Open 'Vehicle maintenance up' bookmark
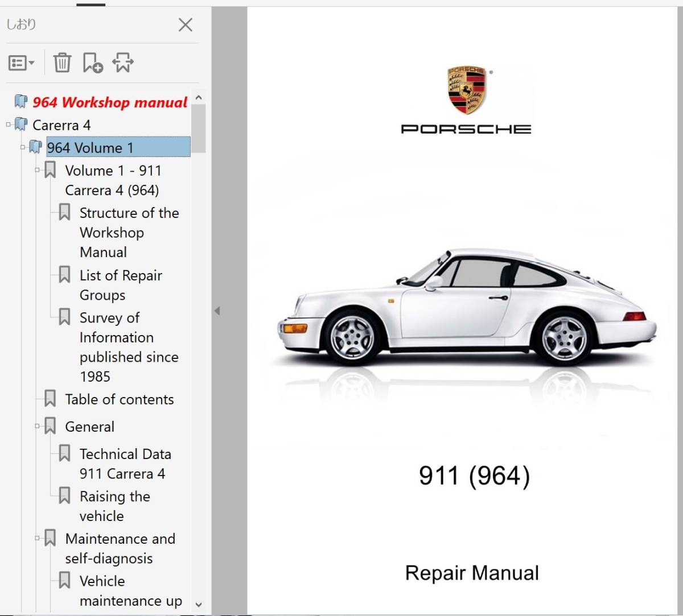 tap(130, 591)
